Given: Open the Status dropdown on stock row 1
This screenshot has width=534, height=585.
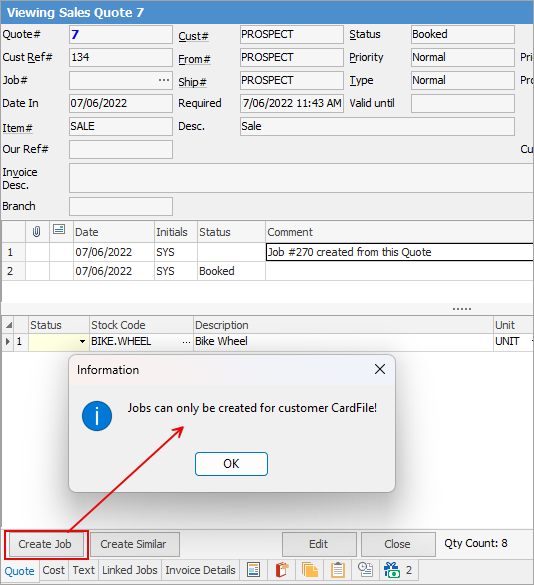Looking at the screenshot, I should (82, 341).
